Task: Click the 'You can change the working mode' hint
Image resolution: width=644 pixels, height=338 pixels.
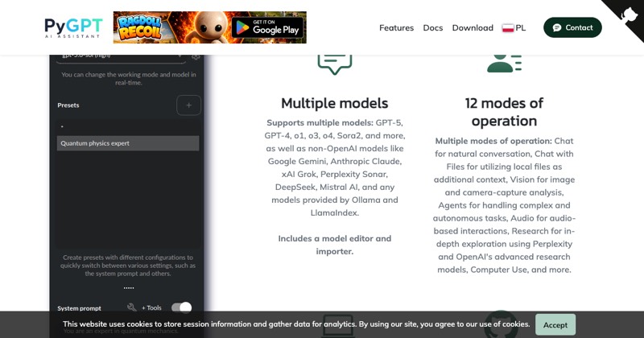Action: click(129, 78)
